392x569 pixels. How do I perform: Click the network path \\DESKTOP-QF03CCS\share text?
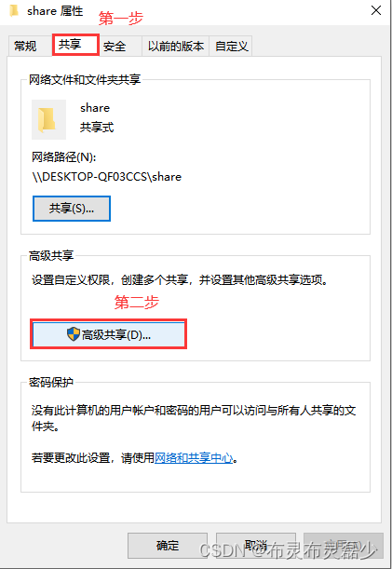[x=107, y=177]
